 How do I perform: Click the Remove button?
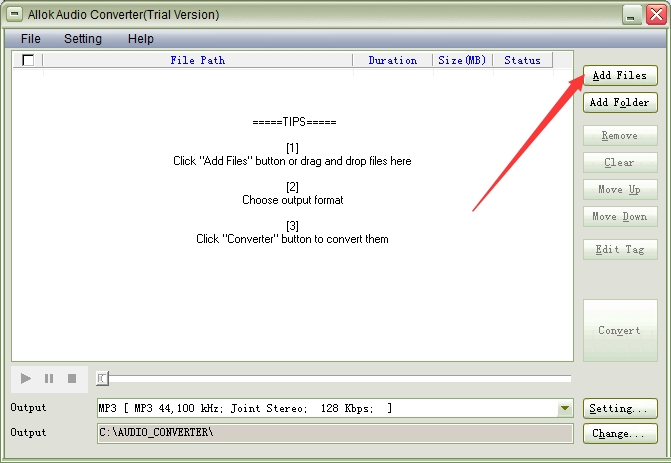tap(620, 136)
